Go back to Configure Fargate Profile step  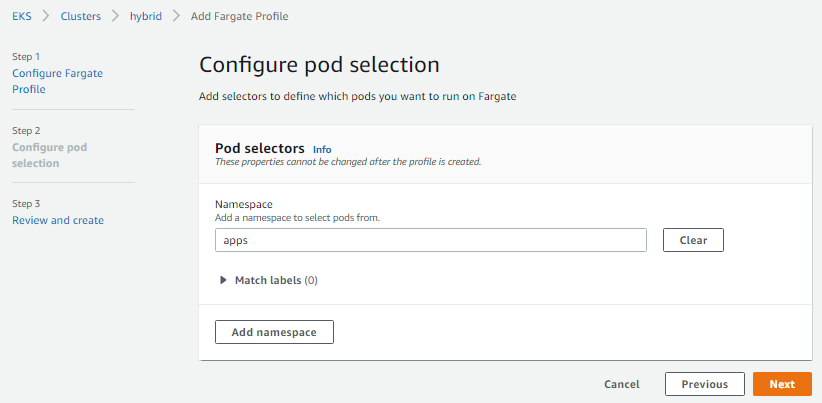[58, 81]
